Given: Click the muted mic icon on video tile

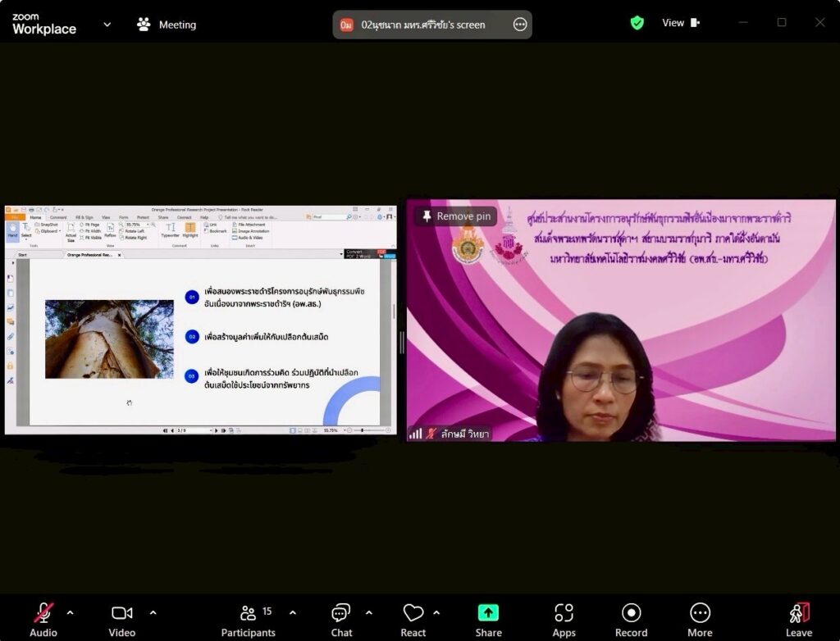Looking at the screenshot, I should point(431,434).
